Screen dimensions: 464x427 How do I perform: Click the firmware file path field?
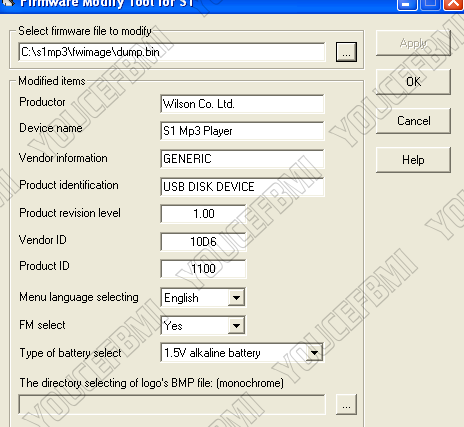[x=172, y=52]
